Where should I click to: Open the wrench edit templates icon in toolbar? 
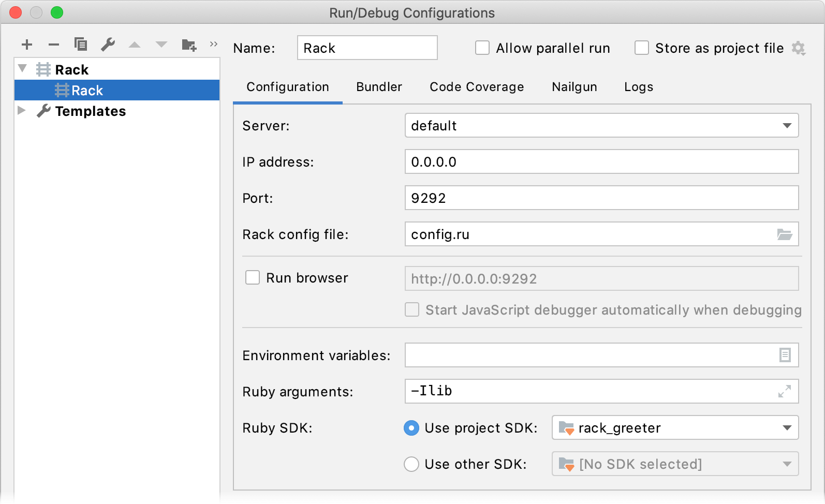point(108,45)
